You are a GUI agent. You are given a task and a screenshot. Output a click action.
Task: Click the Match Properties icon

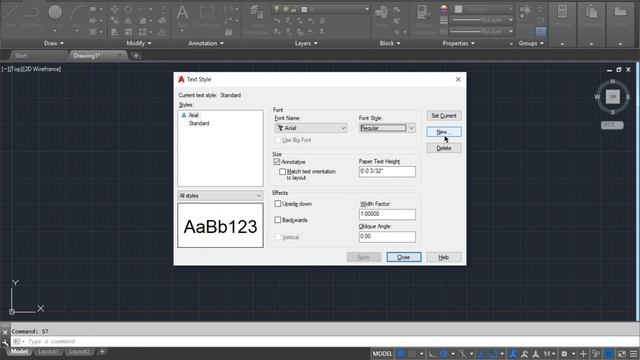tap(424, 18)
